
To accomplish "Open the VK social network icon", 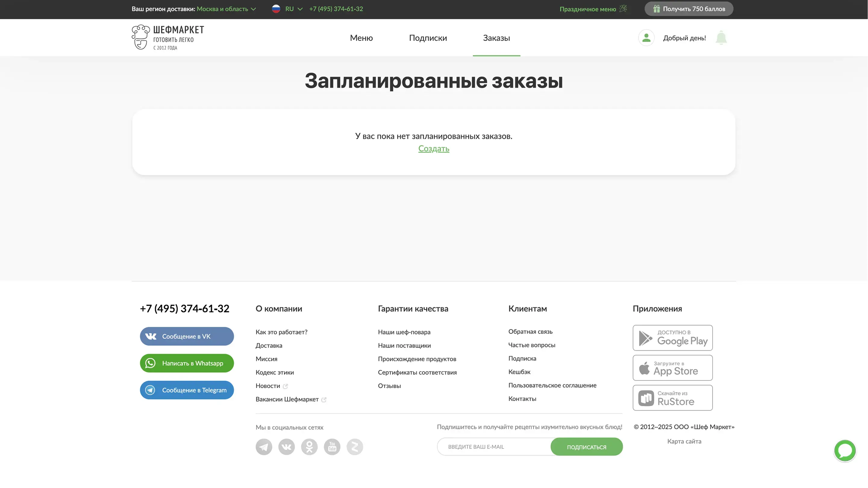I will point(286,447).
